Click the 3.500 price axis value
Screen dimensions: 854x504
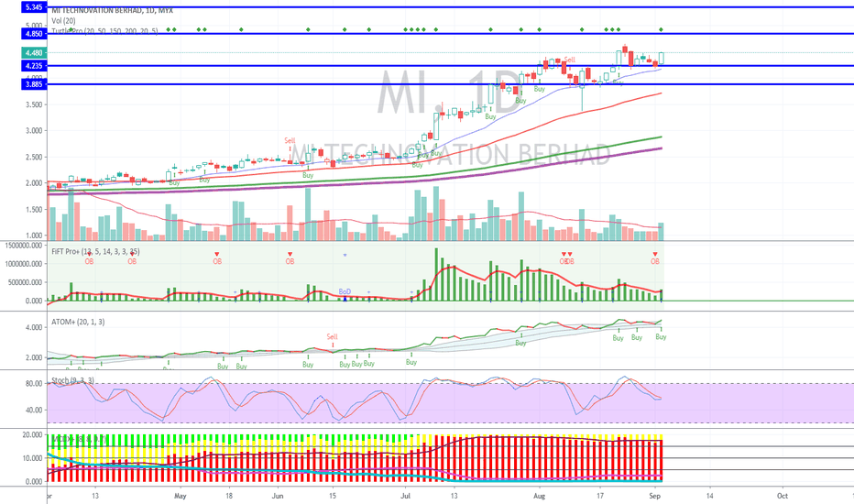point(34,104)
